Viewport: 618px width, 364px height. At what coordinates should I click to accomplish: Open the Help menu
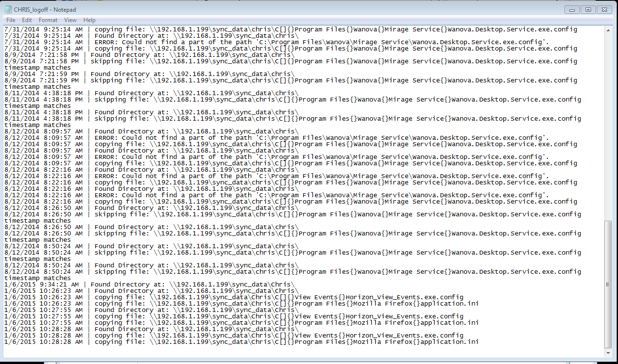[x=89, y=20]
